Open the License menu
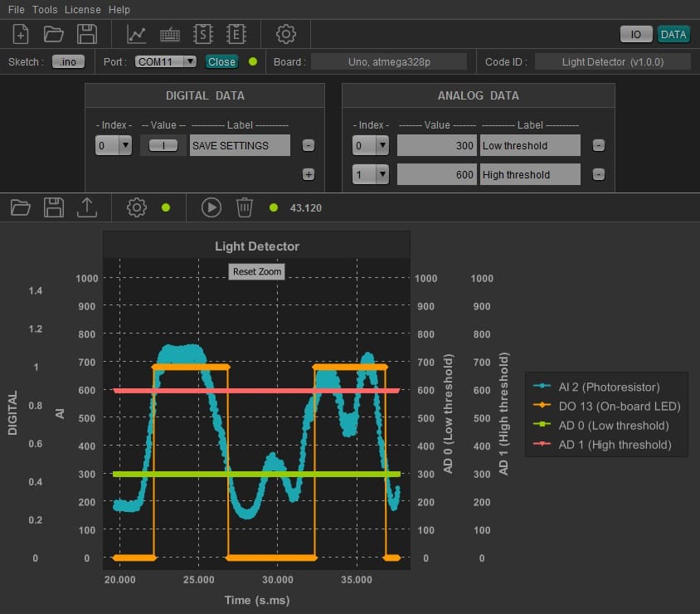The height and width of the screenshot is (614, 700). point(83,9)
